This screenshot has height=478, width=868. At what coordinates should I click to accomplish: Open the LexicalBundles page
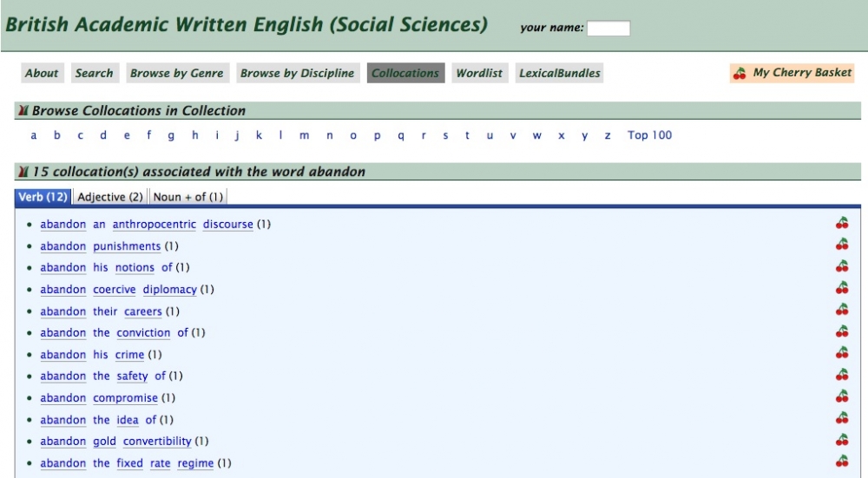560,73
